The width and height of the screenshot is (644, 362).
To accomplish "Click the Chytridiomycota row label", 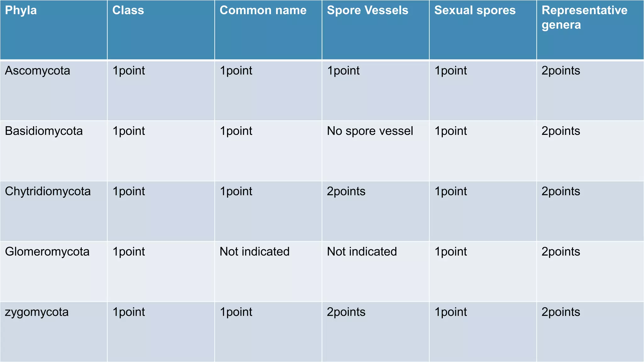I will (x=48, y=191).
